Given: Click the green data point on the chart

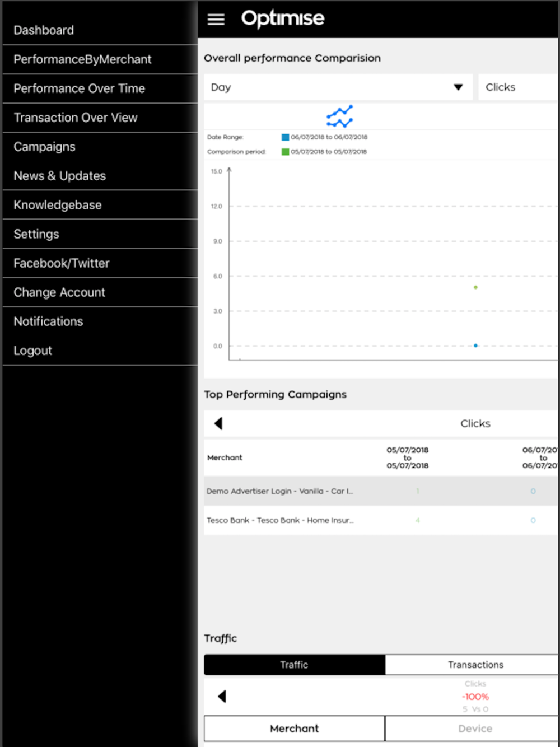Looking at the screenshot, I should coord(475,287).
